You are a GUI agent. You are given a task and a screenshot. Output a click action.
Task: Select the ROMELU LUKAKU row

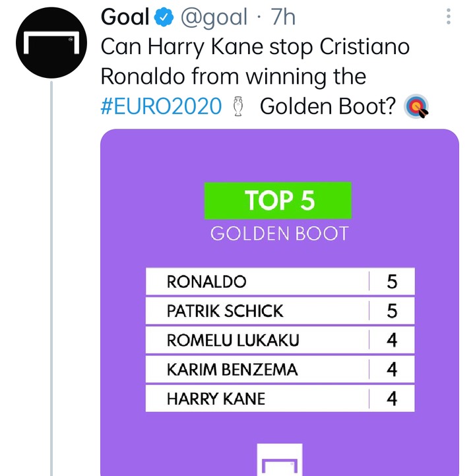tap(280, 340)
